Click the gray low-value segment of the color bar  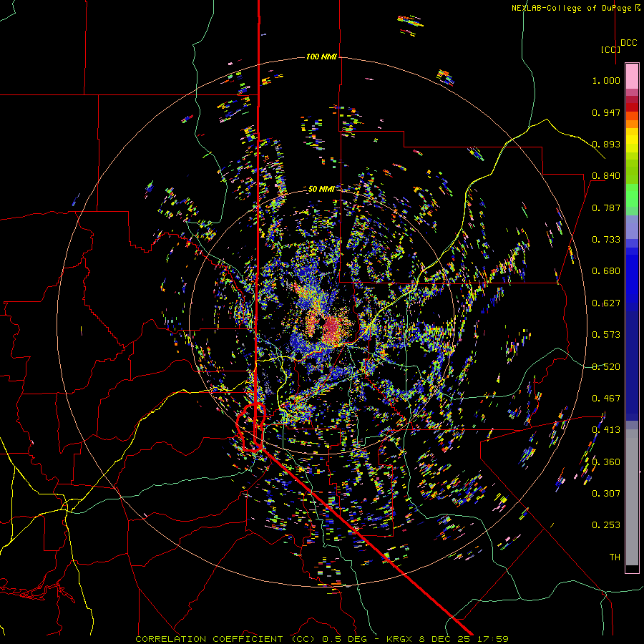[x=632, y=497]
